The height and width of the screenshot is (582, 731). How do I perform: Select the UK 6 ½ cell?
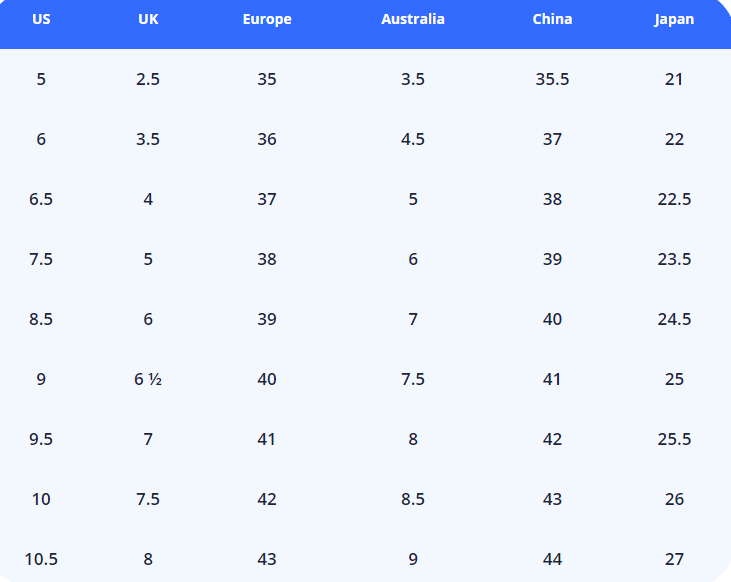click(x=148, y=379)
